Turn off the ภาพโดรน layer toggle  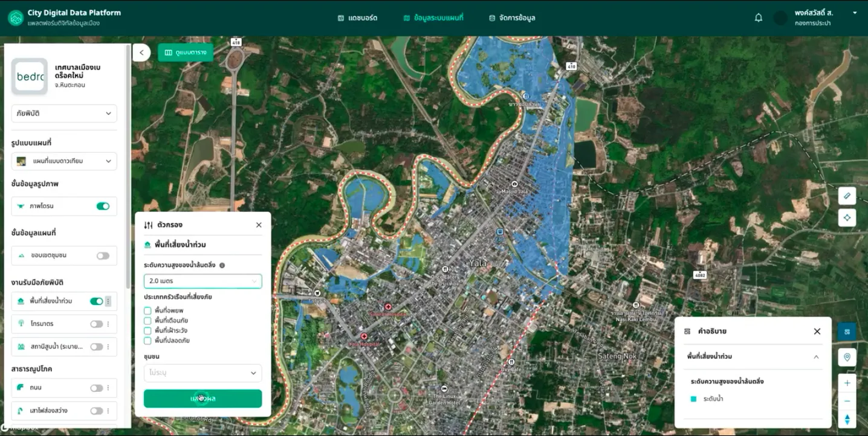coord(103,207)
